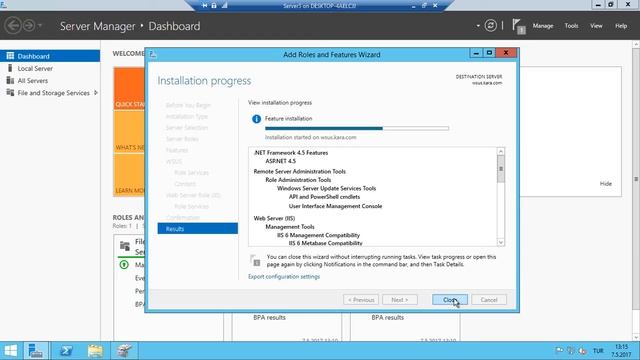Open the Windows Start button
The height and width of the screenshot is (360, 640).
coord(11,351)
